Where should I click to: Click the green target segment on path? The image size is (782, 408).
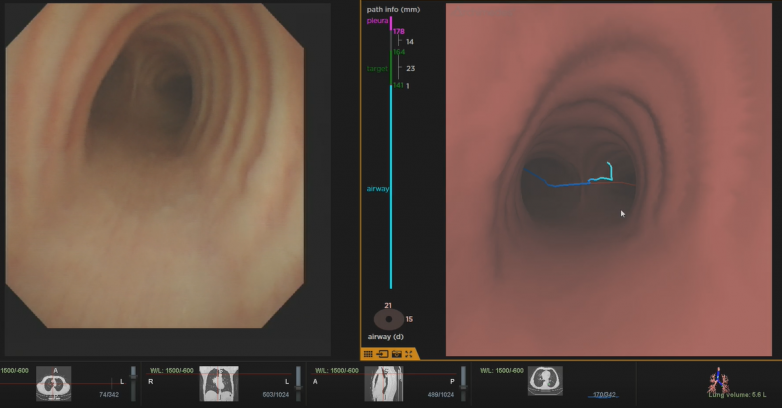[x=392, y=68]
